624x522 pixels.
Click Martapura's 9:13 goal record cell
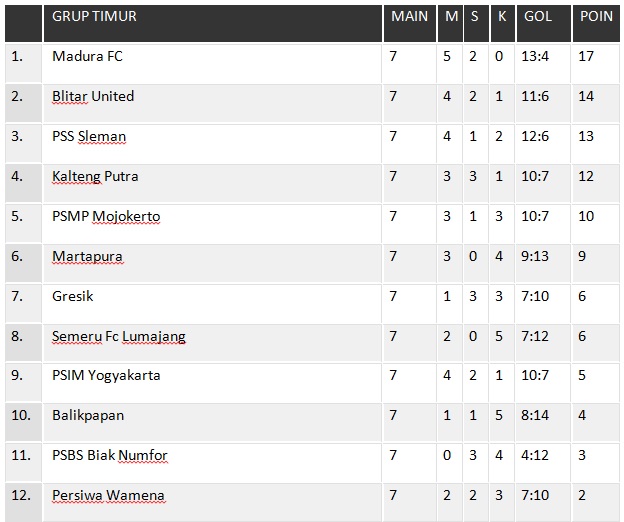(x=535, y=257)
